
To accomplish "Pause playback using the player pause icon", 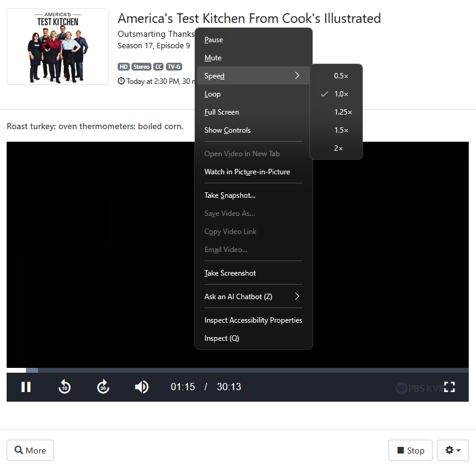I will [x=26, y=387].
